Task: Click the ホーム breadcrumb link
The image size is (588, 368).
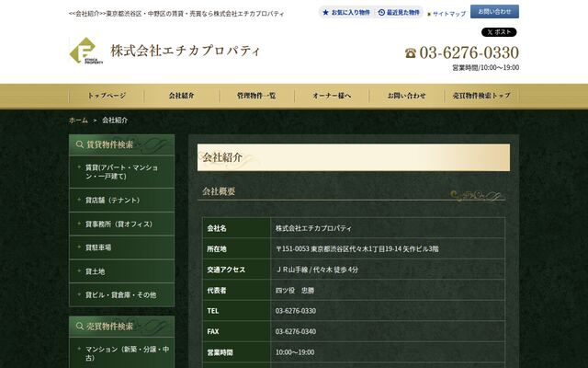Action: 78,121
